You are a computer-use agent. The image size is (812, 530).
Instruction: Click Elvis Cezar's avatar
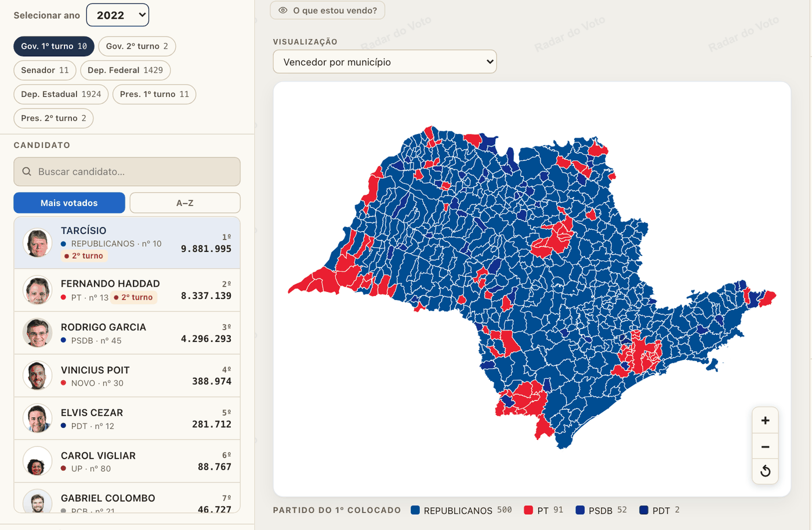click(x=38, y=419)
